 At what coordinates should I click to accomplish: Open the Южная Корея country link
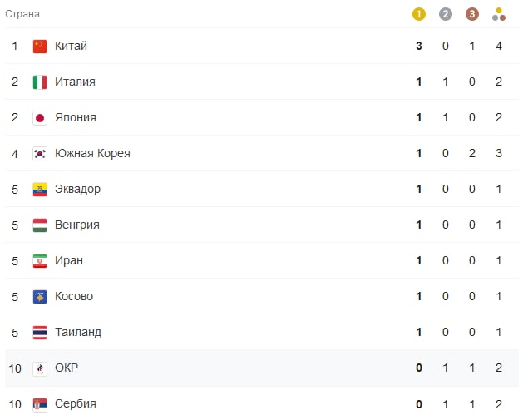[92, 154]
